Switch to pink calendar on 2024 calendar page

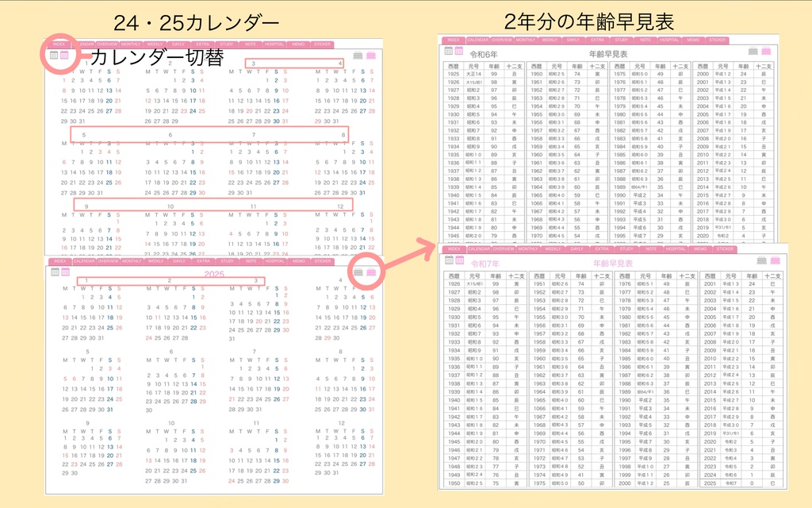[64, 55]
